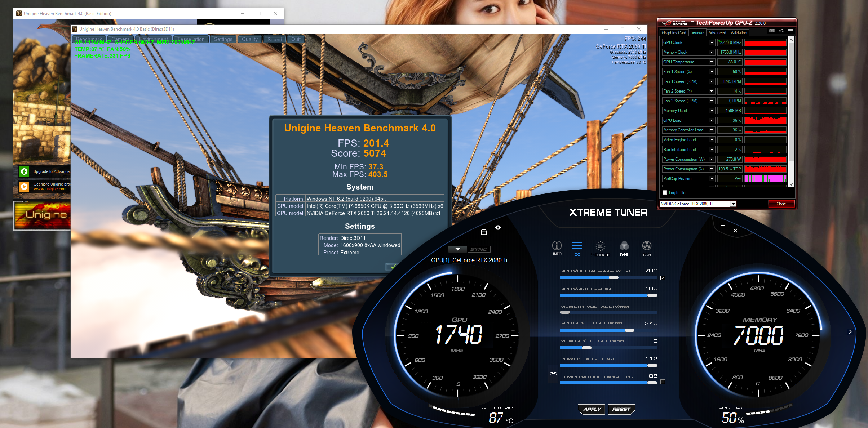
Task: Toggle the SYNC button in Xtreme Tuner
Action: [x=479, y=249]
